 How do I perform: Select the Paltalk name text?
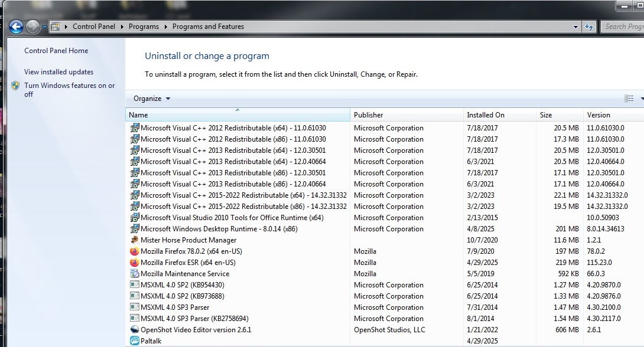tap(151, 341)
